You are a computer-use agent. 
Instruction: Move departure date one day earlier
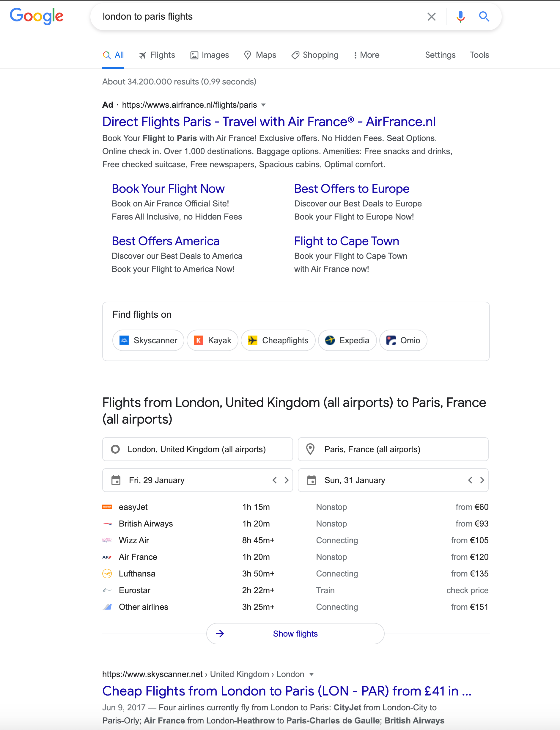click(x=274, y=480)
